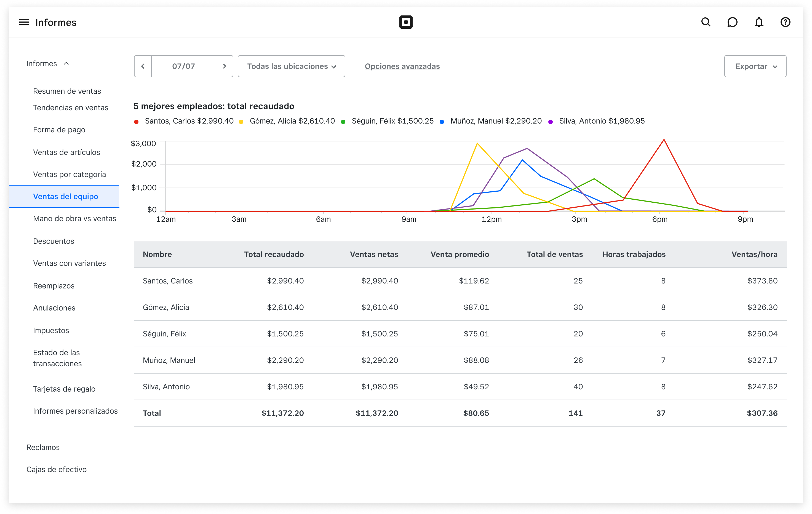Select the Muñoz, Manuel table row name

point(169,360)
